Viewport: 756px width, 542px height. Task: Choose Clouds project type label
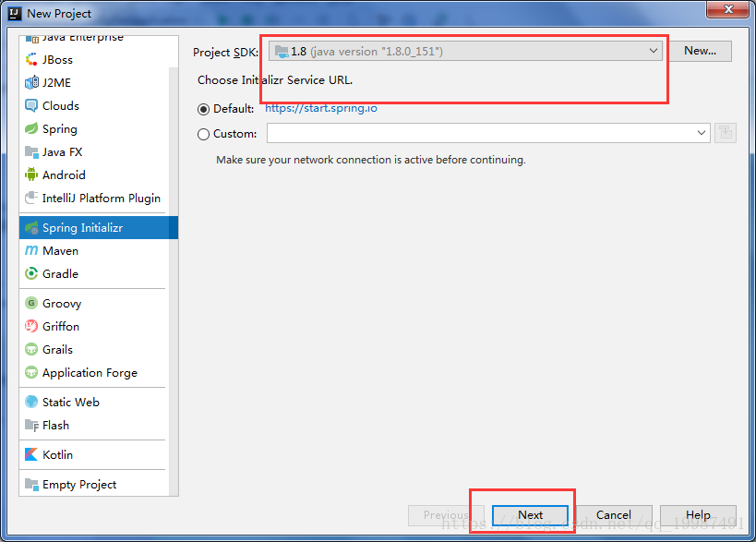(x=61, y=105)
